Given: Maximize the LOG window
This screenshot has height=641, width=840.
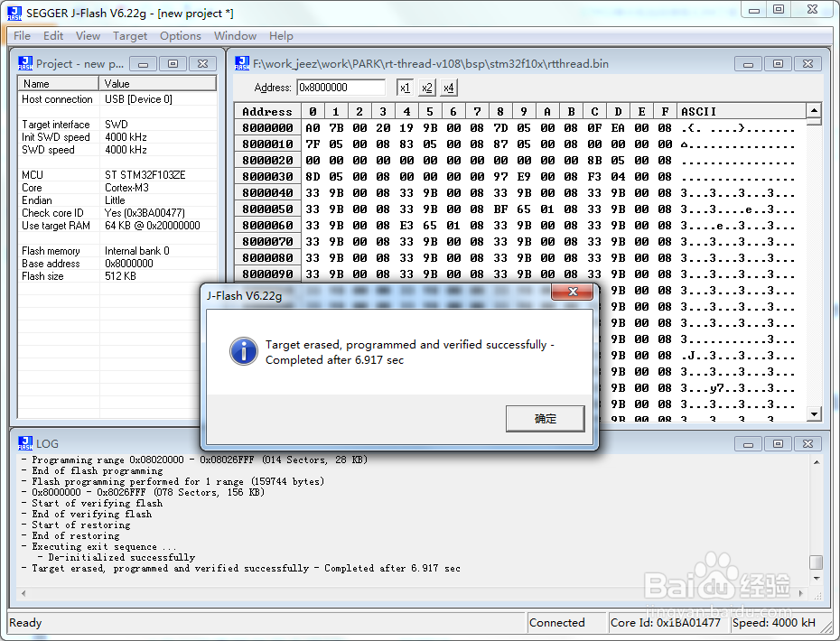Looking at the screenshot, I should tap(778, 444).
